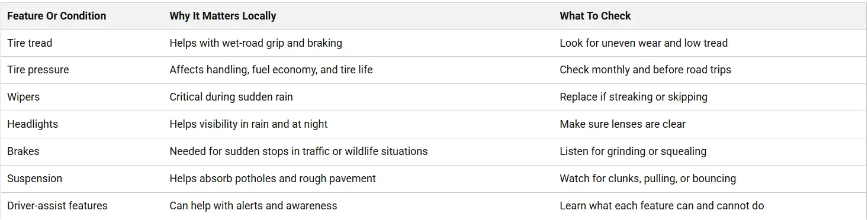Screen dimensions: 868x220
Task: Click the 'Tire pressure' row label
Action: pos(38,70)
